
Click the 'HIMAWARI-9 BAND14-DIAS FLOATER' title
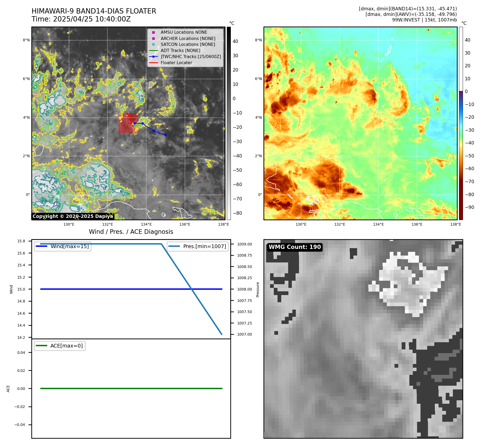(94, 11)
